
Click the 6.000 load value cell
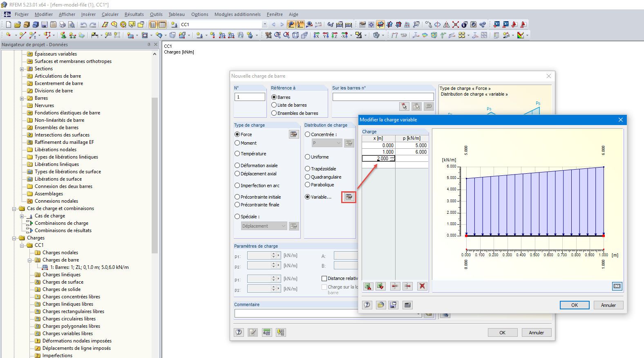412,152
